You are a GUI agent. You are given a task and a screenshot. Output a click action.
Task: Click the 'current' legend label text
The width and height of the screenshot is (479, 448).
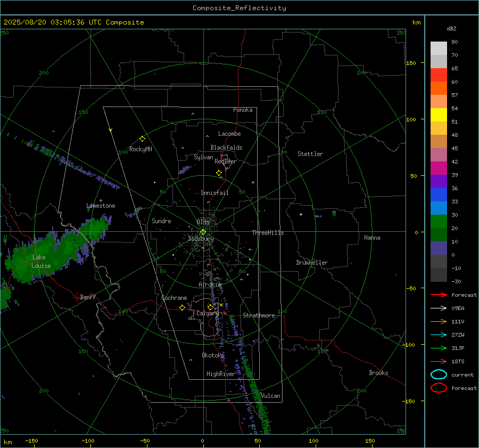click(463, 374)
